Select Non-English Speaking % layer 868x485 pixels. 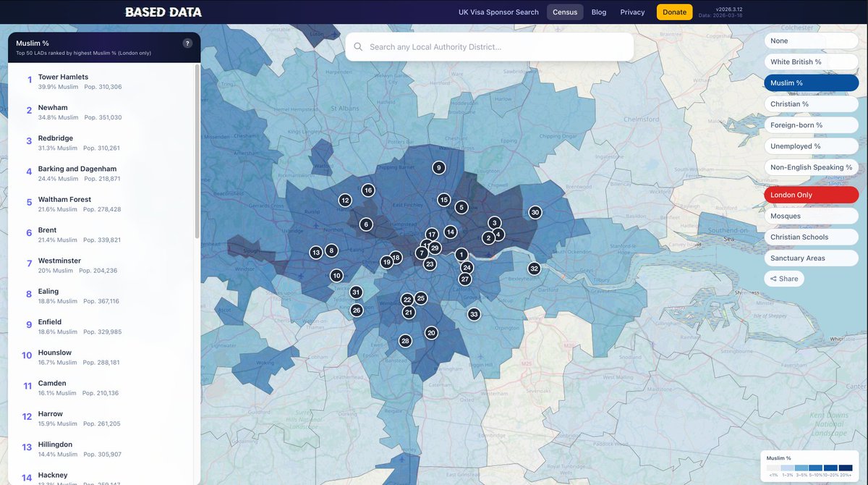point(811,167)
